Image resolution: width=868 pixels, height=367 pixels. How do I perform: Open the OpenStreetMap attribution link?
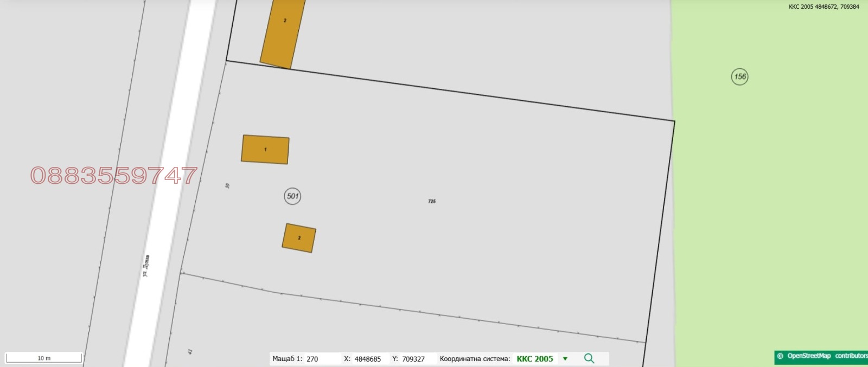pyautogui.click(x=808, y=356)
